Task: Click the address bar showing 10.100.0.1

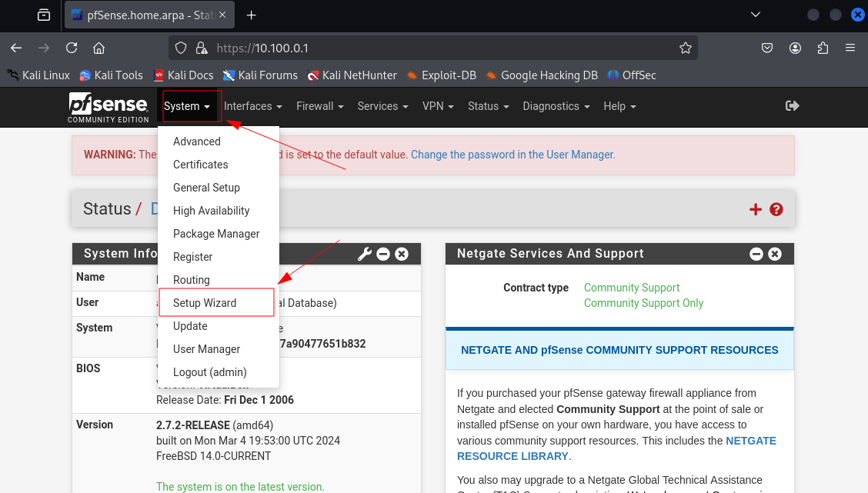Action: [433, 48]
